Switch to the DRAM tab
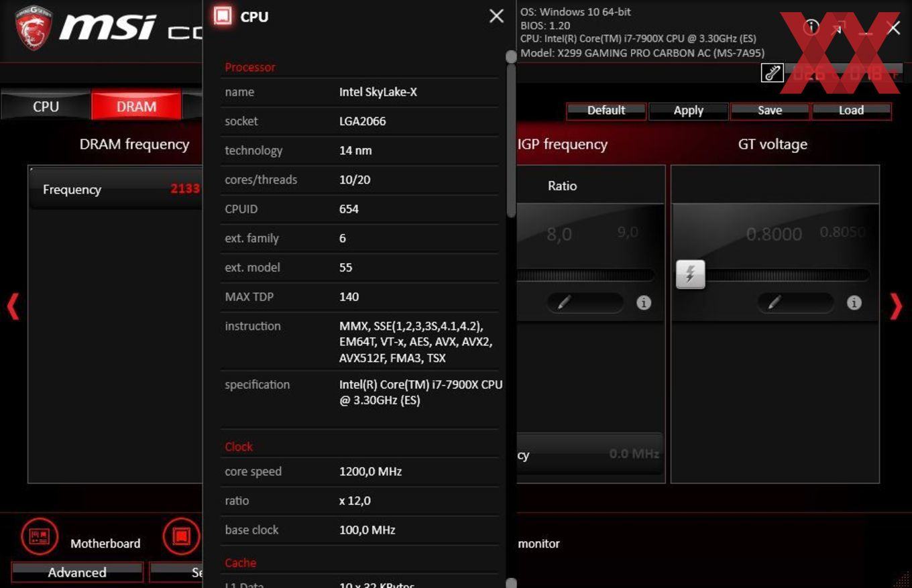912x588 pixels. (x=136, y=106)
